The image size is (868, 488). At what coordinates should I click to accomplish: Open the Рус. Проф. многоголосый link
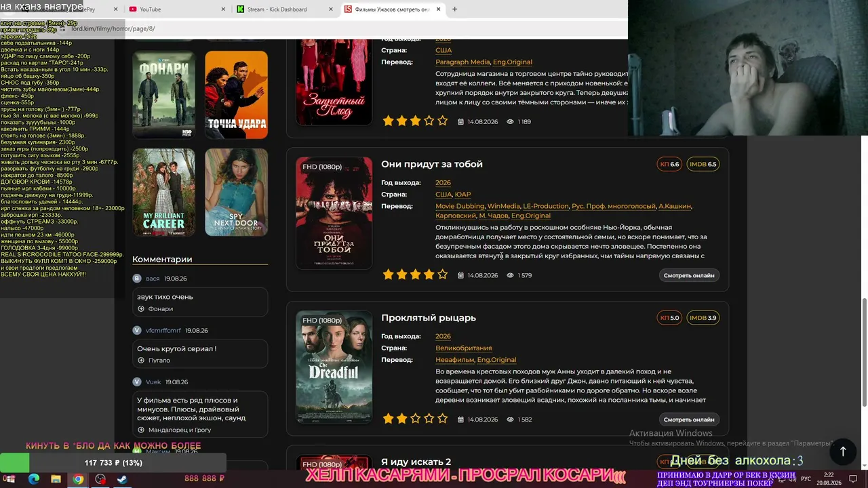pyautogui.click(x=614, y=206)
